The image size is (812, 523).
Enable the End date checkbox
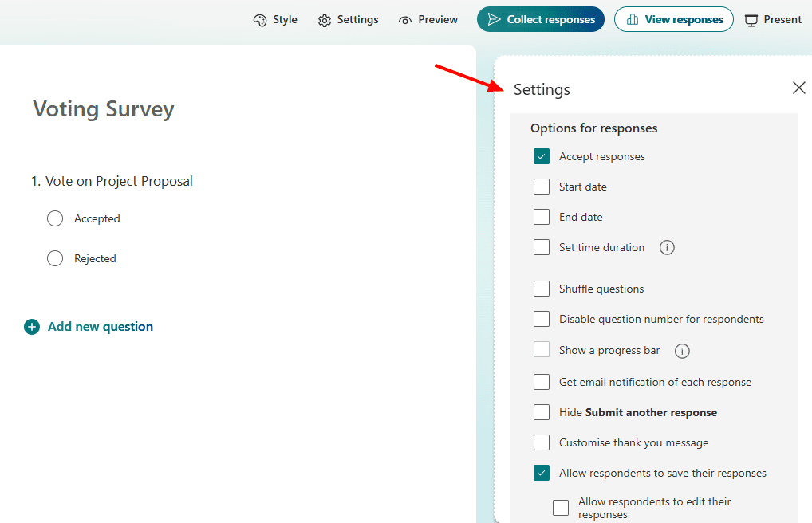542,217
